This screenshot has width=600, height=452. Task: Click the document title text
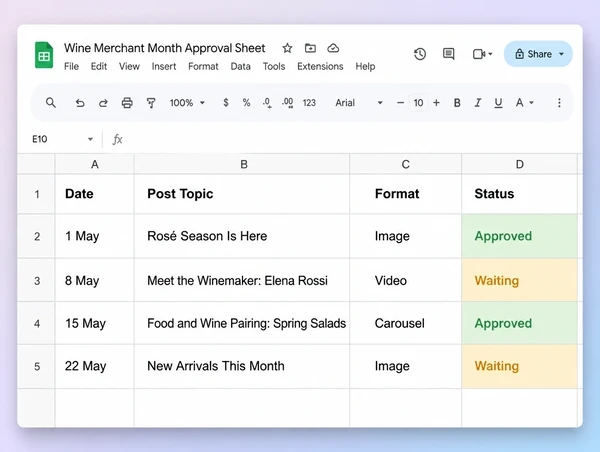165,48
